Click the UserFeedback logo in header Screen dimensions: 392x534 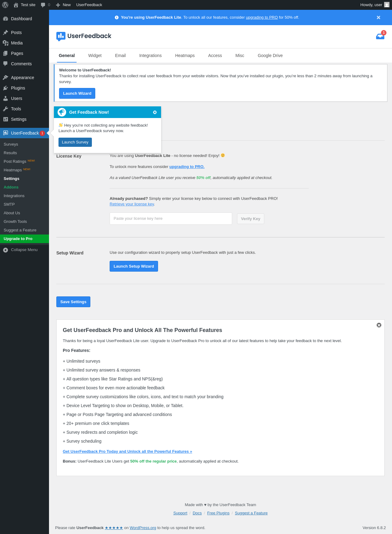coord(84,36)
